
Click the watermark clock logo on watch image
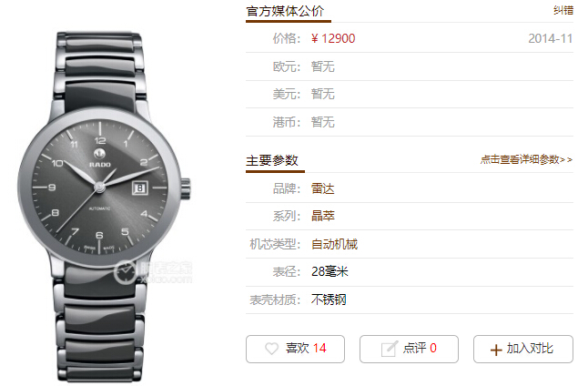coord(125,273)
